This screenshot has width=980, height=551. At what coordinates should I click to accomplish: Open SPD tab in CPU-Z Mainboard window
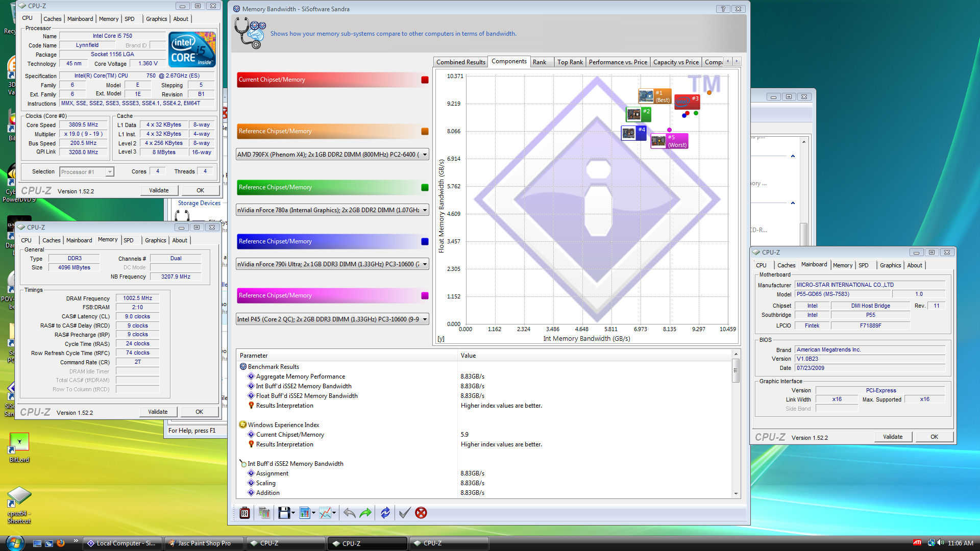tap(863, 265)
